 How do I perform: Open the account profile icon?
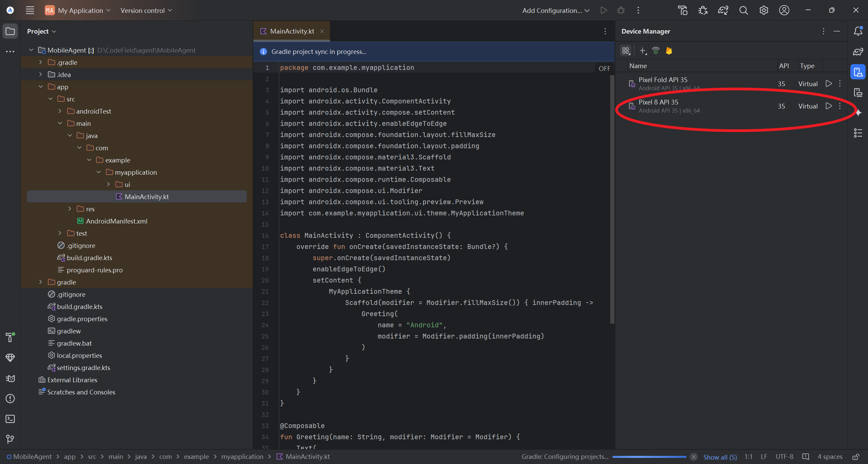[784, 10]
